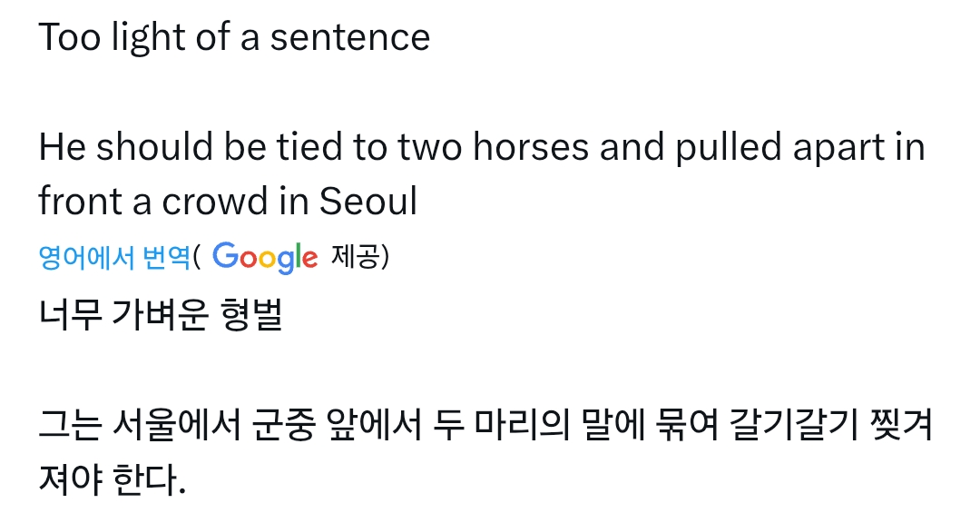Click the 'front a crowd in Seoul' line

tap(228, 202)
